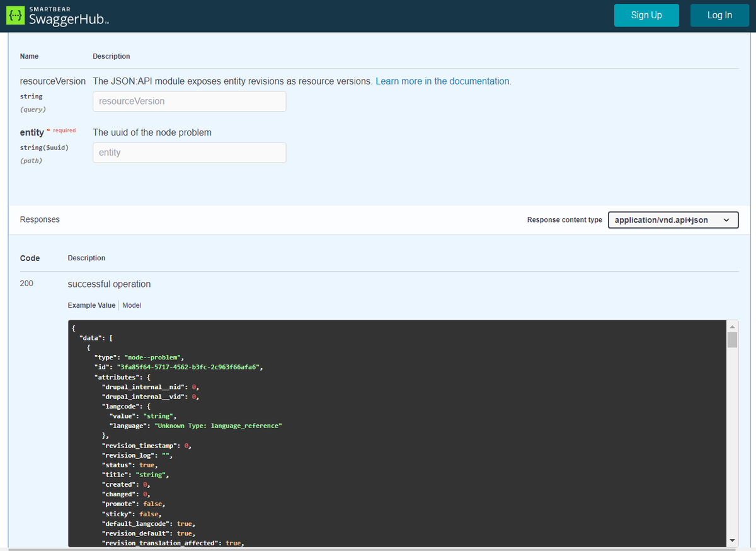This screenshot has height=551, width=756.
Task: Click the 'Unknown Type: language_reference' value
Action: (218, 426)
